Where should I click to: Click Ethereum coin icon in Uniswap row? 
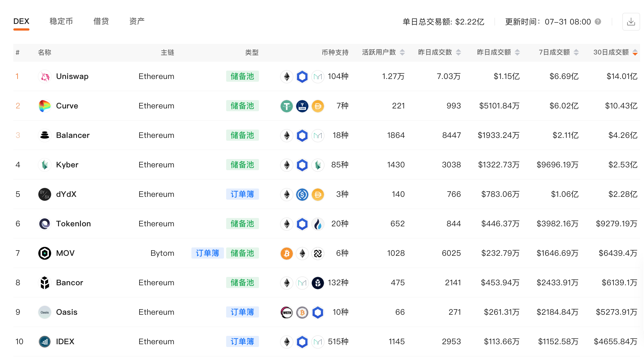(x=287, y=76)
